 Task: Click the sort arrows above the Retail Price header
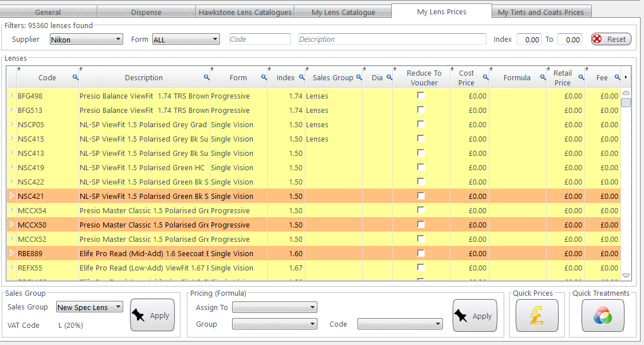pos(549,69)
